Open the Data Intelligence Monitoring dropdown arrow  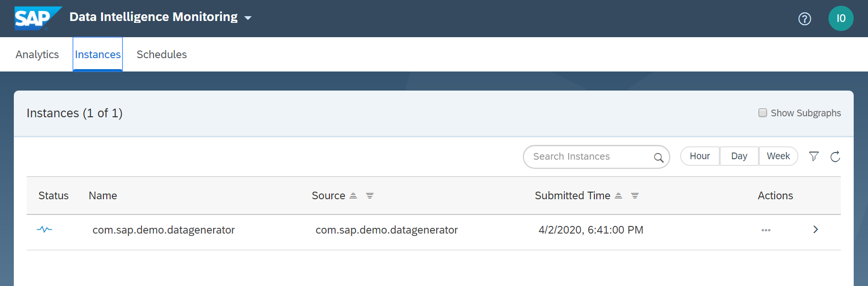(x=248, y=18)
